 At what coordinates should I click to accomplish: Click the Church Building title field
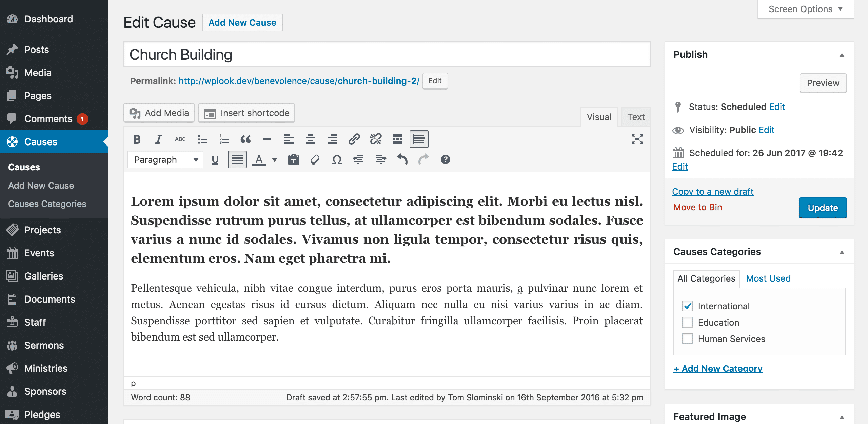pyautogui.click(x=387, y=55)
